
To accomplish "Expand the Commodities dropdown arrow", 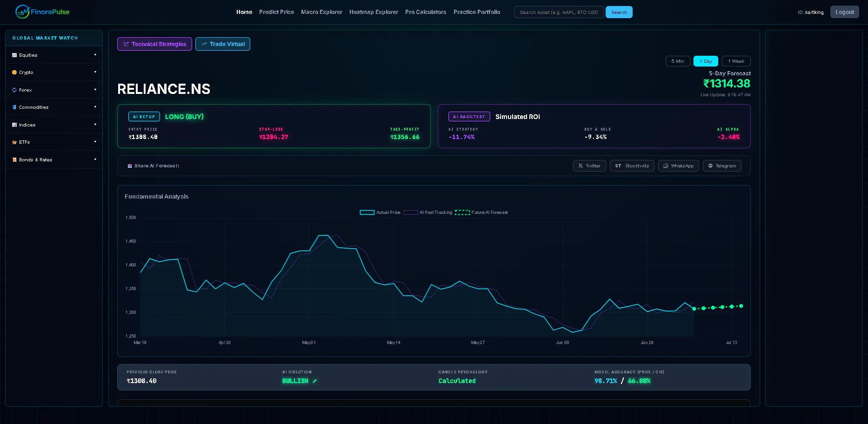I will 95,107.
